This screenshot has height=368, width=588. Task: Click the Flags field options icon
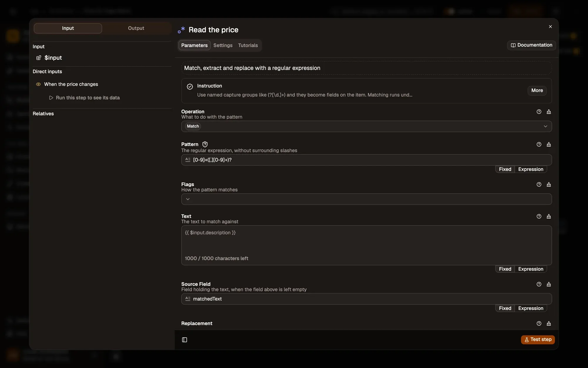[x=549, y=185]
